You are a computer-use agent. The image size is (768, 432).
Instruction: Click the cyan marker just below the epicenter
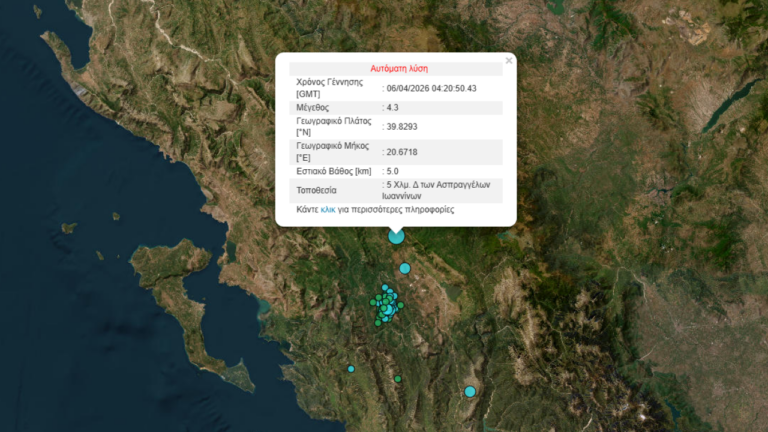click(x=405, y=268)
